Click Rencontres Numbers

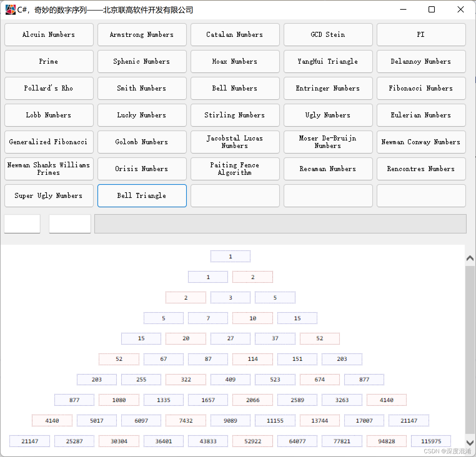421,169
